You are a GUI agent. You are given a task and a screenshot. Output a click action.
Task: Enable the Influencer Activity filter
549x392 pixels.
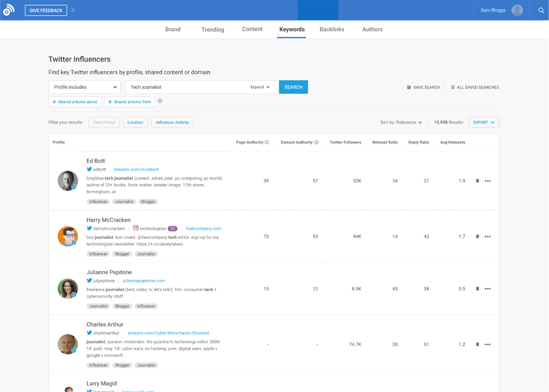(172, 122)
